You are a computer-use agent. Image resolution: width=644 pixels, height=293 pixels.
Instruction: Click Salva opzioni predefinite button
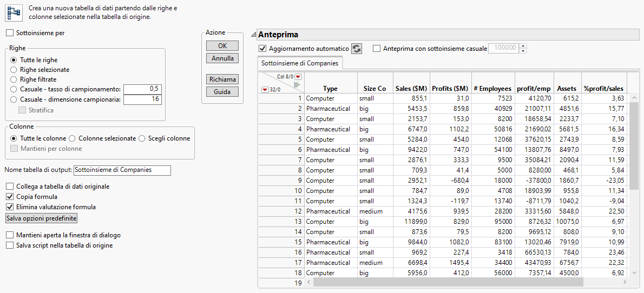pyautogui.click(x=42, y=218)
